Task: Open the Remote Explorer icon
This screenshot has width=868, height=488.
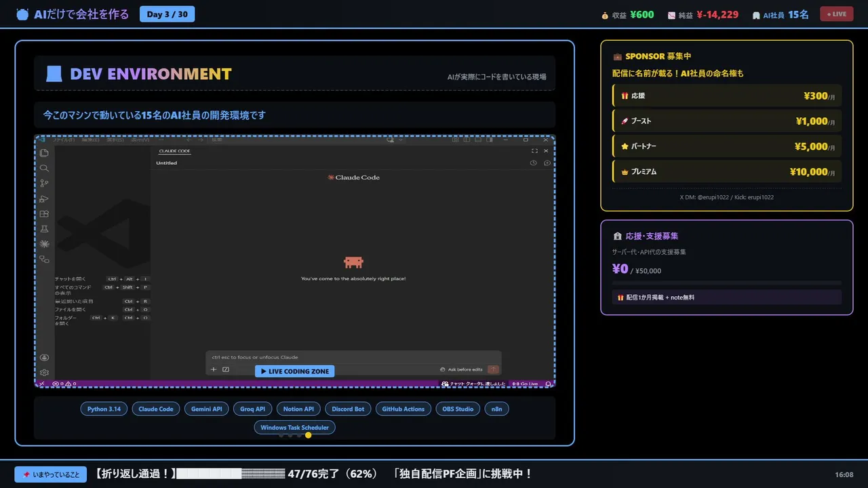Action: click(x=44, y=260)
